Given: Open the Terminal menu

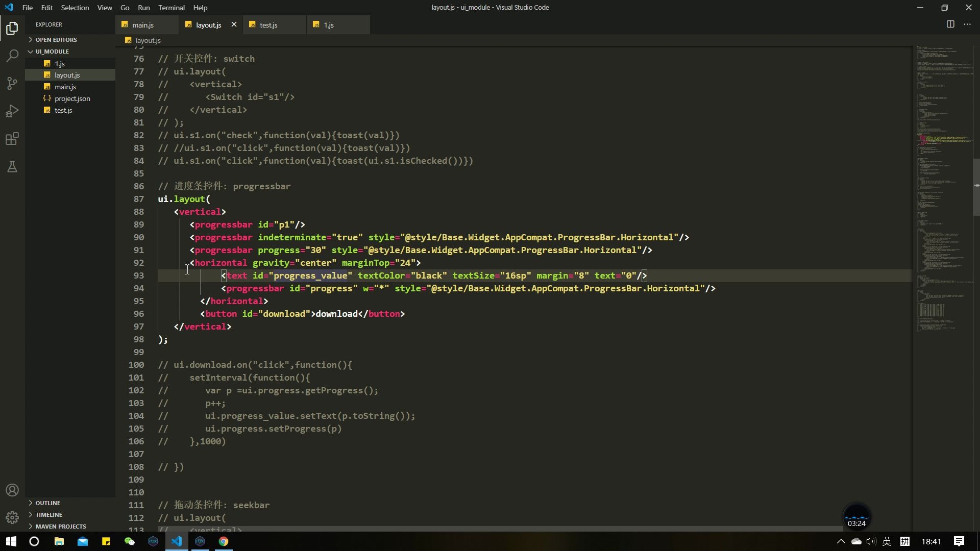Looking at the screenshot, I should (x=171, y=8).
